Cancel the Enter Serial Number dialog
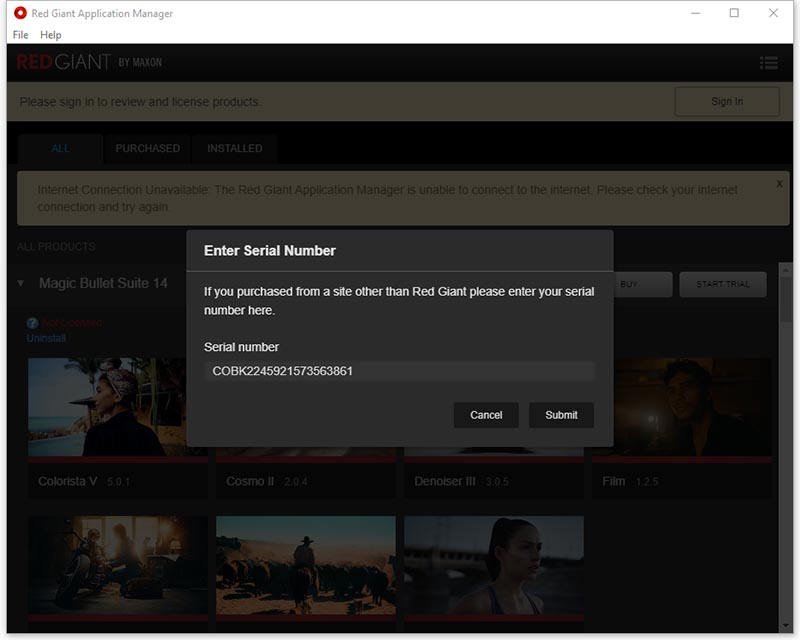Screen dimensions: 800x640 pos(486,415)
